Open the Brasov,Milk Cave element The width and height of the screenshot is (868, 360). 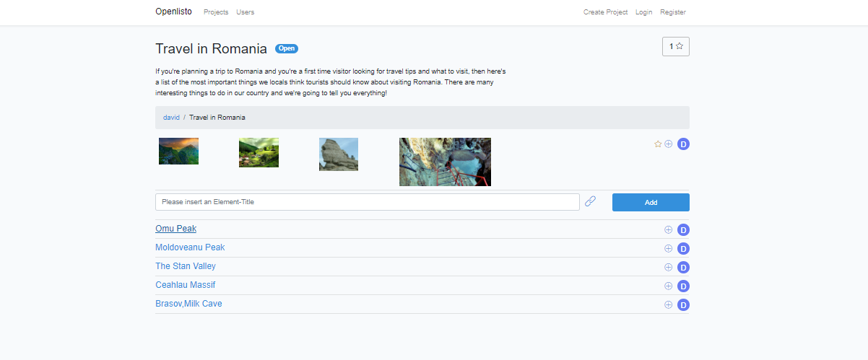188,304
